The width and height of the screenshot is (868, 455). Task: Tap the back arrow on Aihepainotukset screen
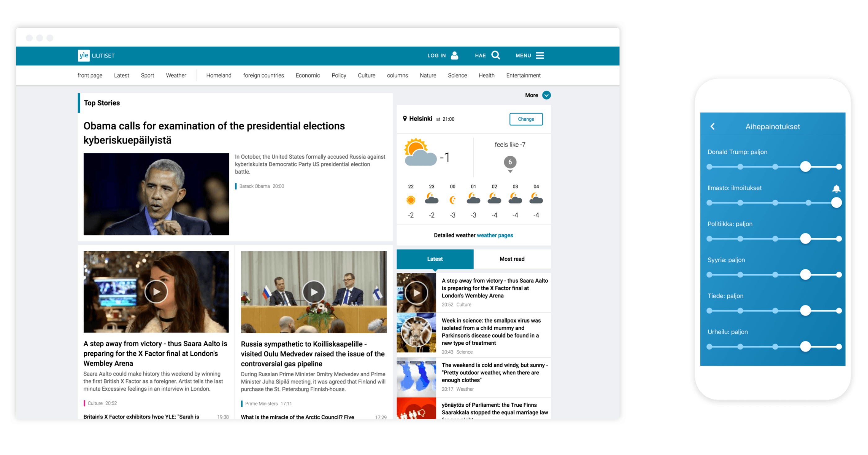pyautogui.click(x=713, y=126)
